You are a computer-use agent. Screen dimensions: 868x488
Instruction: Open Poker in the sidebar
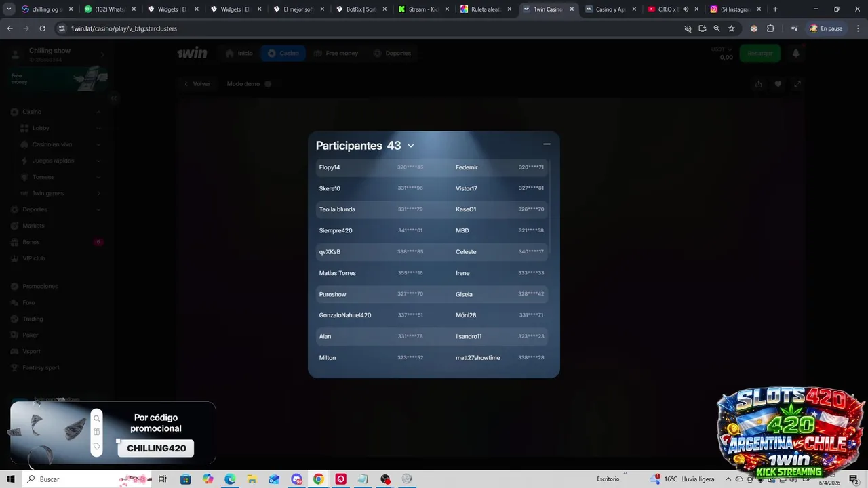click(x=31, y=335)
